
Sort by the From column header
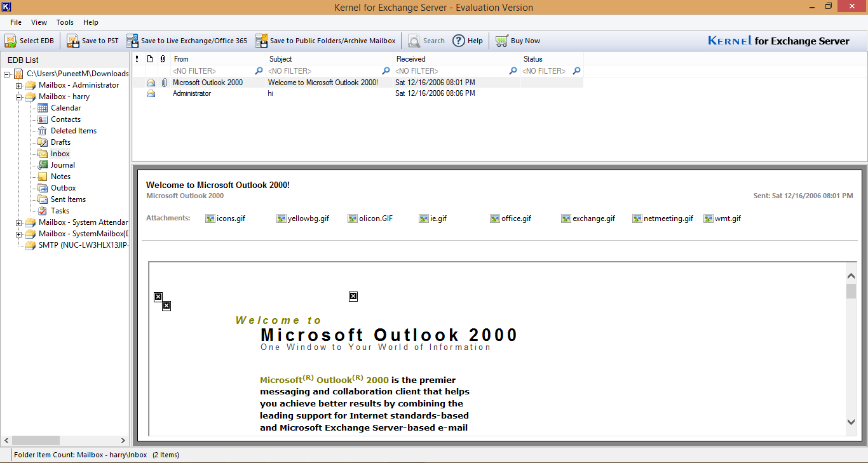(219, 59)
